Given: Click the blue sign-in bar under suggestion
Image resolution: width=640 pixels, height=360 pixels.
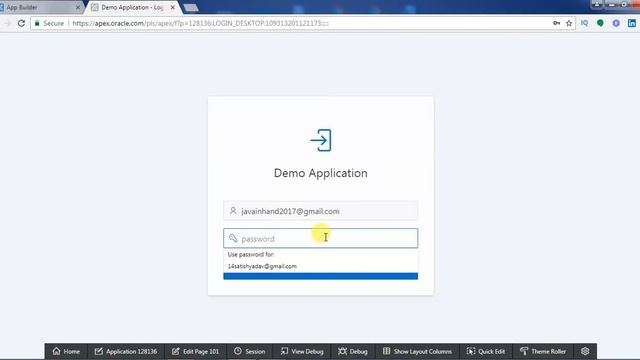Looking at the screenshot, I should click(x=320, y=276).
